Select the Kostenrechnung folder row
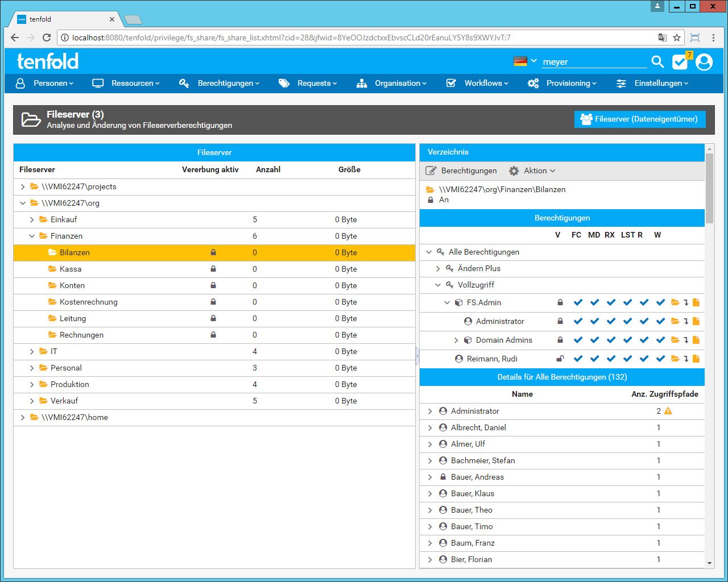The width and height of the screenshot is (728, 582). pos(214,302)
